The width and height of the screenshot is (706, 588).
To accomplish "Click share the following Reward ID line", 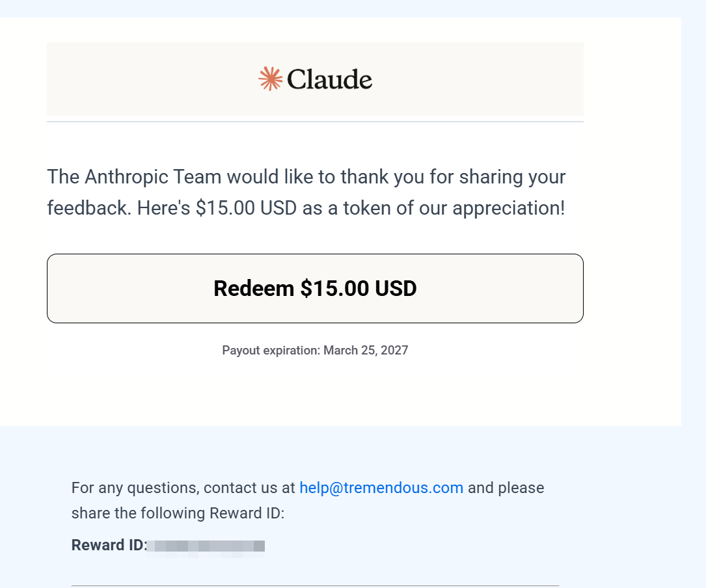I will [178, 513].
